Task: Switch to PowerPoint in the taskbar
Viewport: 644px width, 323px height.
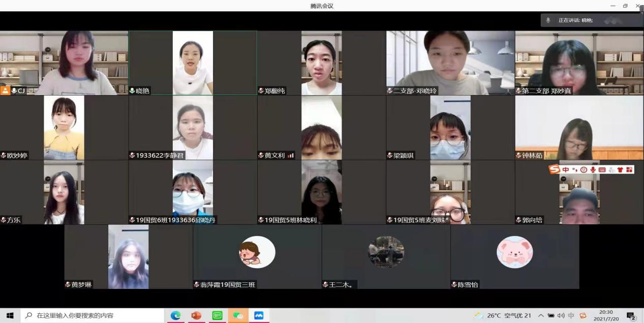Action: [x=196, y=315]
